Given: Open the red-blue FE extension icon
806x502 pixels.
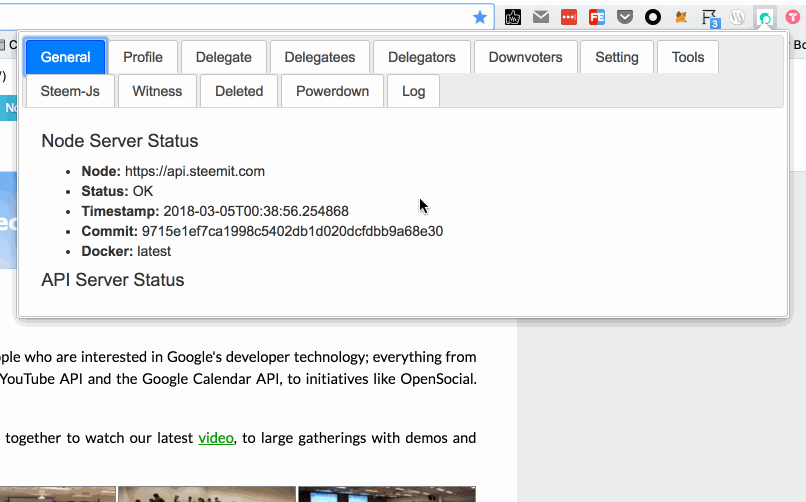Looking at the screenshot, I should tap(596, 17).
